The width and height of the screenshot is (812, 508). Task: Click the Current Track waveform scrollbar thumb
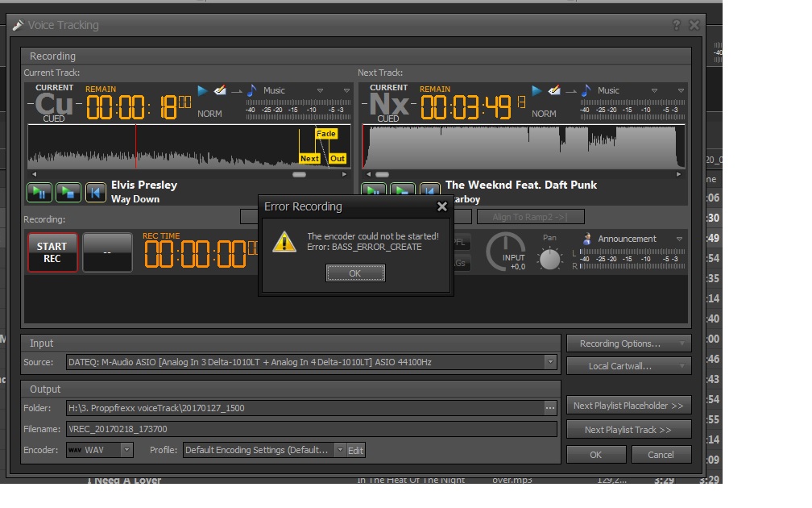[x=300, y=175]
